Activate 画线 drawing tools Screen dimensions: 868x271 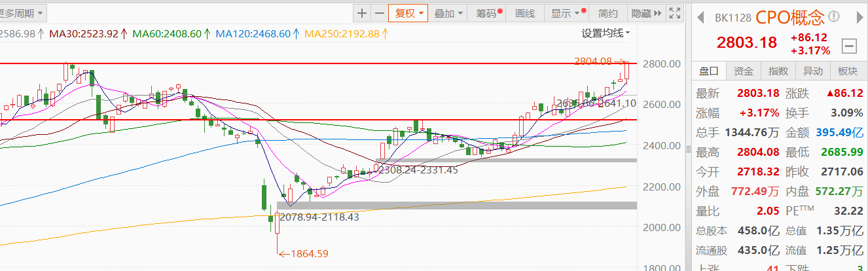(525, 12)
